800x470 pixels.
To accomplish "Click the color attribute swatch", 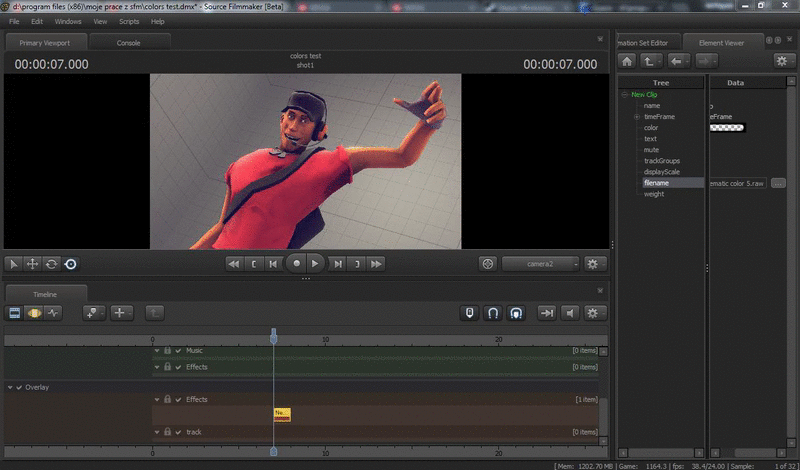I will 728,128.
